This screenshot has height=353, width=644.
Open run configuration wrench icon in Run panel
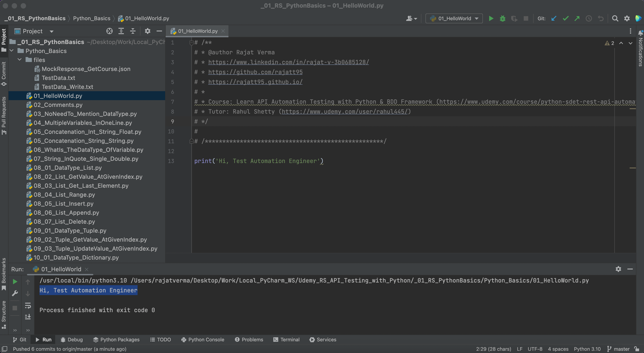(x=15, y=293)
